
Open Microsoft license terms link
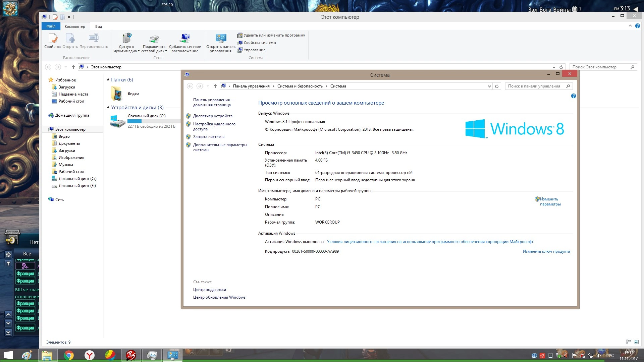(x=430, y=242)
